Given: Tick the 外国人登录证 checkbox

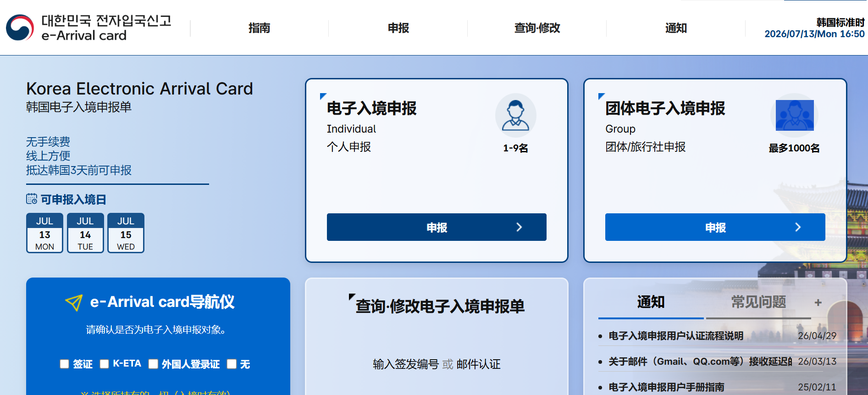Looking at the screenshot, I should click(x=153, y=364).
